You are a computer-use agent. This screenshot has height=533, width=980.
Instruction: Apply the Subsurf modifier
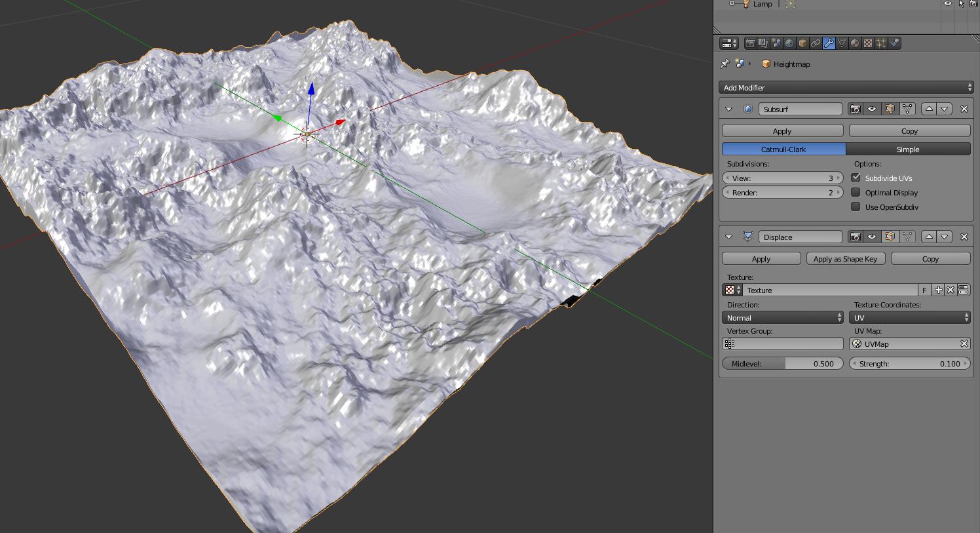782,131
